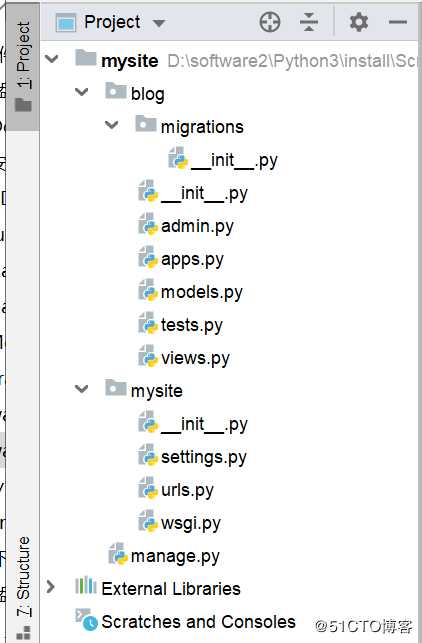Click the External Libraries bars icon
This screenshot has height=643, width=422.
[x=86, y=586]
